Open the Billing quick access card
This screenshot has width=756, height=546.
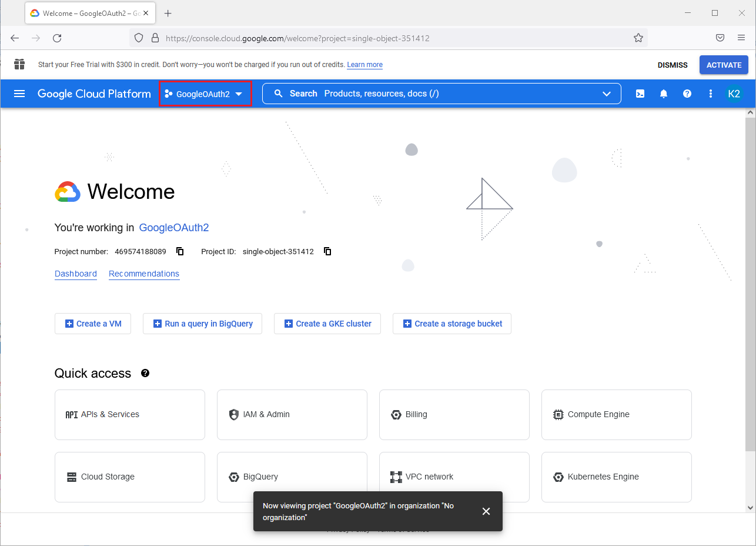[x=454, y=415]
